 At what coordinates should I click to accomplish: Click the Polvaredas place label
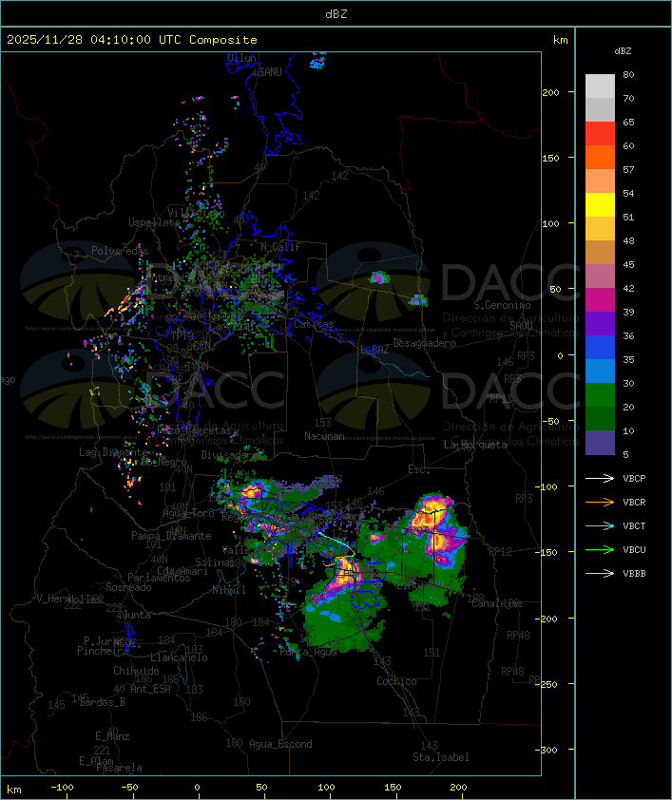coord(120,251)
